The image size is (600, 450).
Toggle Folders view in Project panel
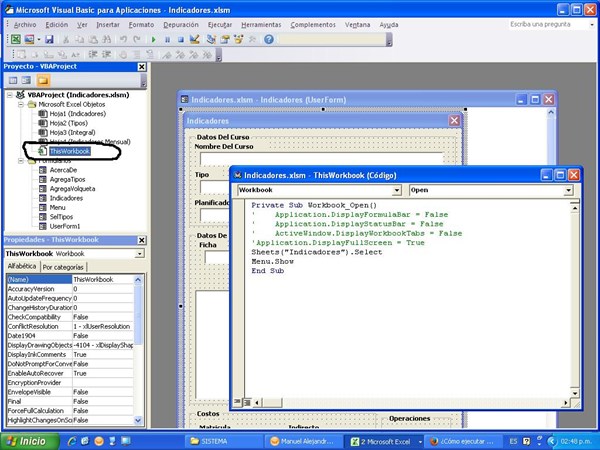tap(43, 80)
